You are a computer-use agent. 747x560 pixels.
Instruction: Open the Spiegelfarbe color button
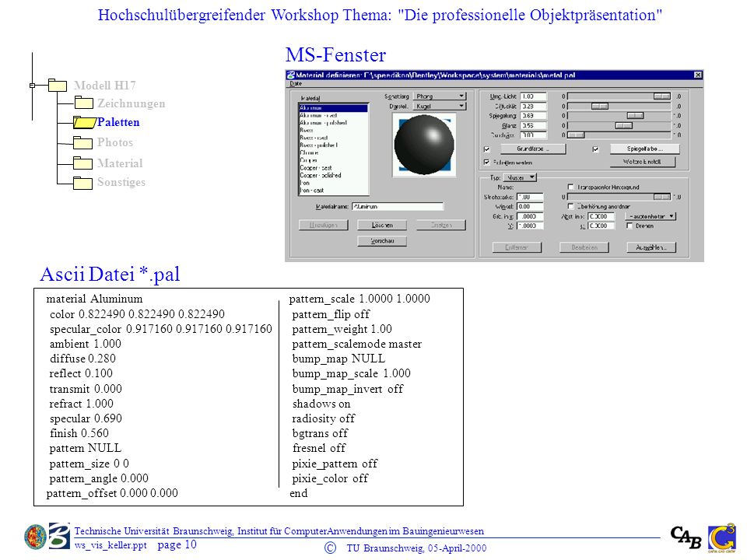click(644, 149)
